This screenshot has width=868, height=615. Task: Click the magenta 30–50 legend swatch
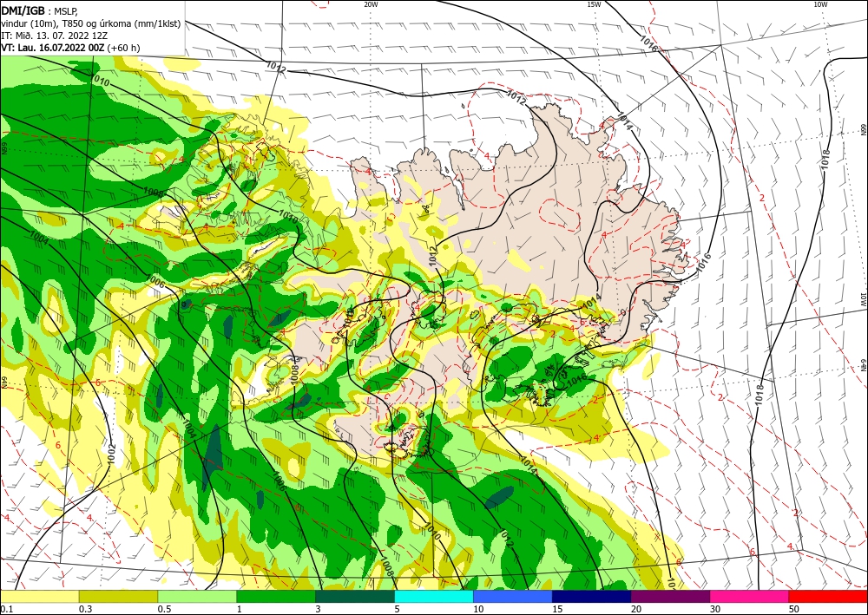(750, 596)
